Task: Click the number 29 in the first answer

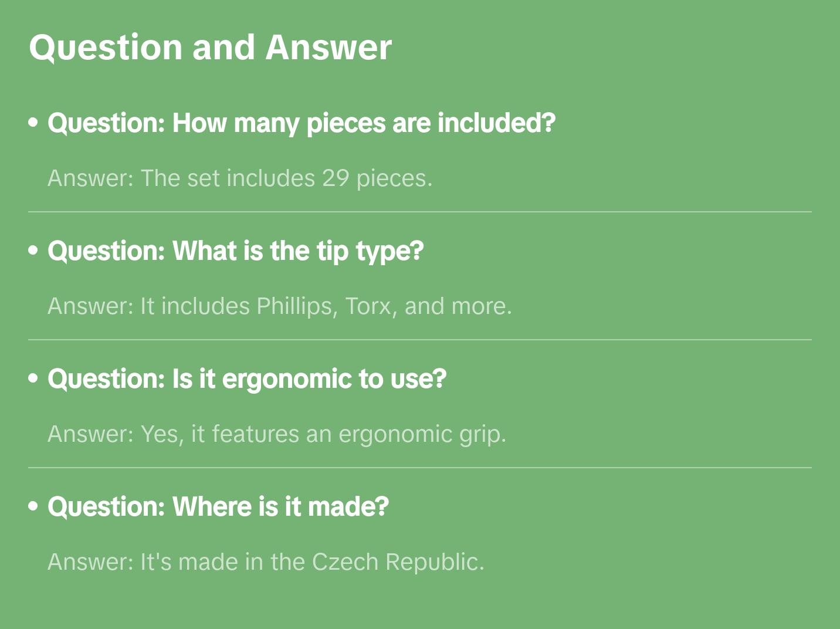Action: (336, 178)
